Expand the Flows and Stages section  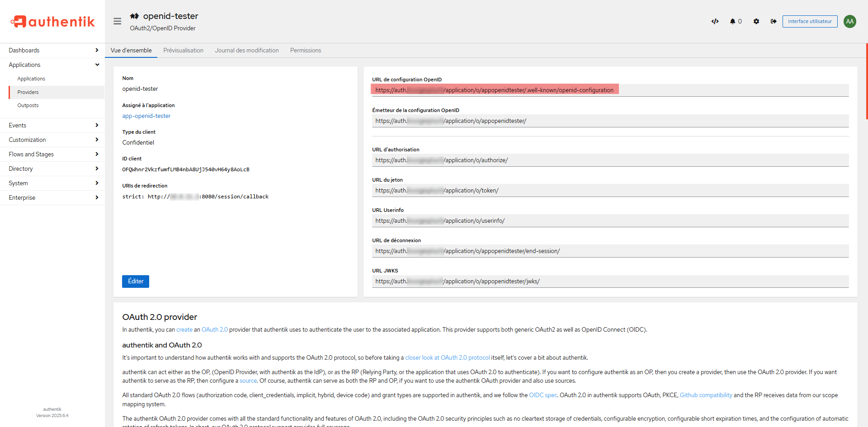pyautogui.click(x=52, y=154)
